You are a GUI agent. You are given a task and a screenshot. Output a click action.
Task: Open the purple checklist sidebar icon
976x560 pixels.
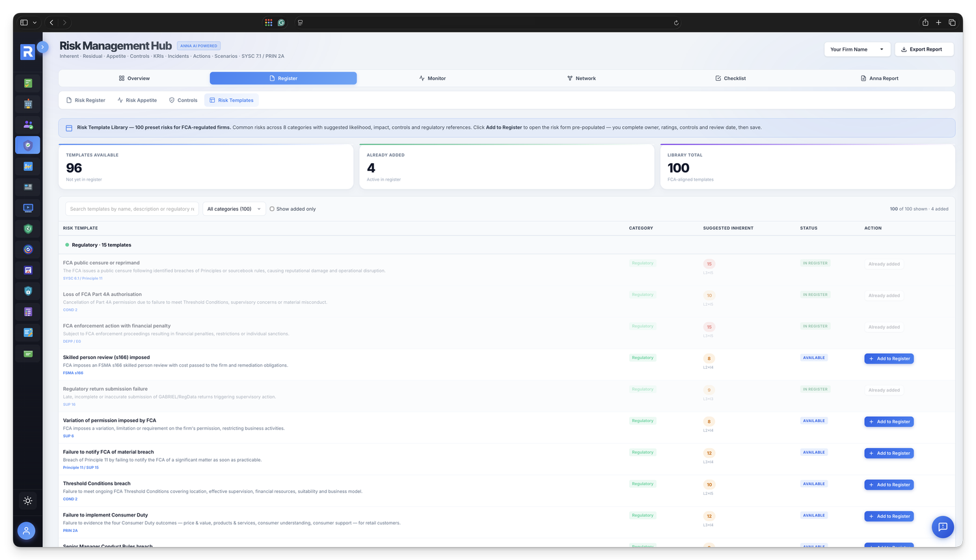pos(28,312)
